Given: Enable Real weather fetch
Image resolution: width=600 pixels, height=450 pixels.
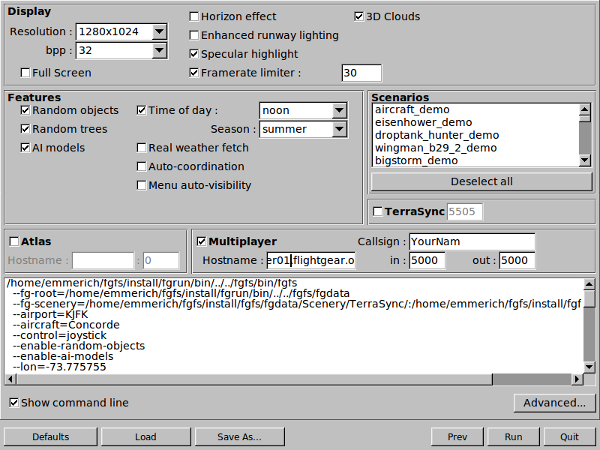Looking at the screenshot, I should tap(141, 148).
